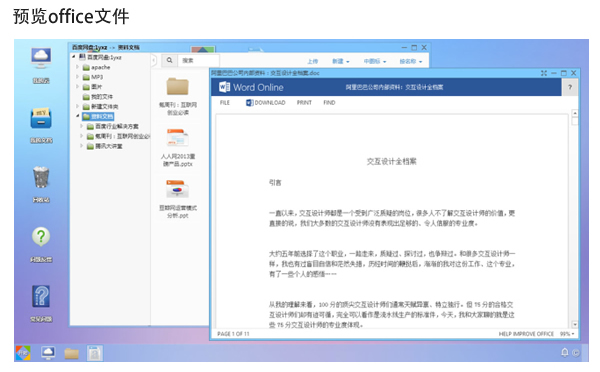Click PAGE 1 OF 11 status text
This screenshot has height=372, width=600.
233,334
